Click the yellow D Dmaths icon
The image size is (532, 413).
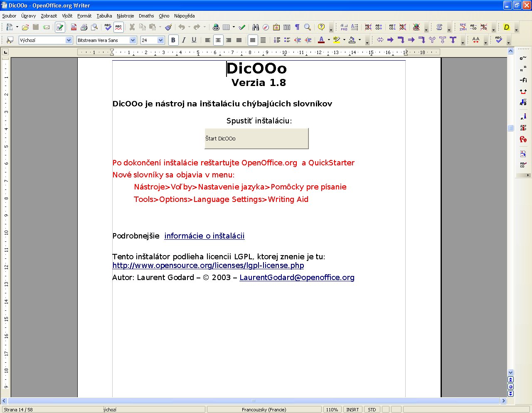tap(506, 27)
